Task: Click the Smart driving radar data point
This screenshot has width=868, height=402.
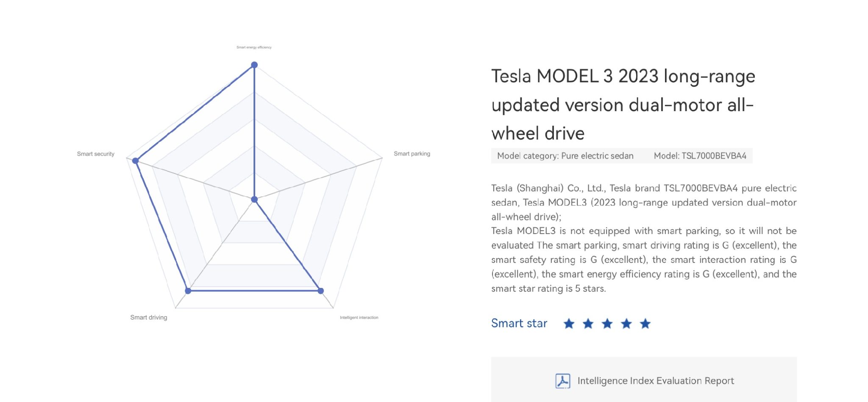Action: pyautogui.click(x=188, y=291)
